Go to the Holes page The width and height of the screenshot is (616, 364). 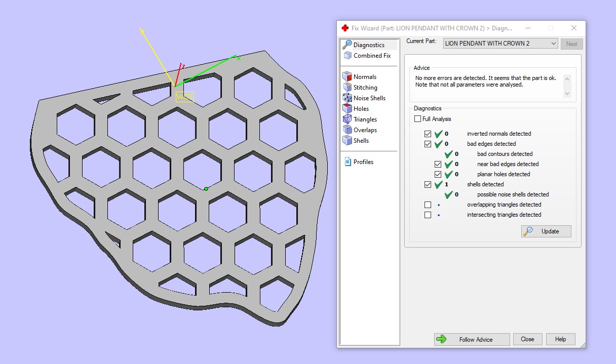361,109
